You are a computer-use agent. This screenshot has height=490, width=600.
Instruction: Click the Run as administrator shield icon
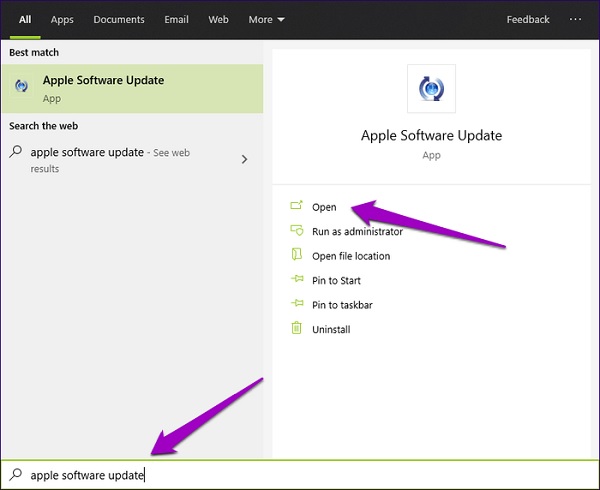[x=296, y=231]
